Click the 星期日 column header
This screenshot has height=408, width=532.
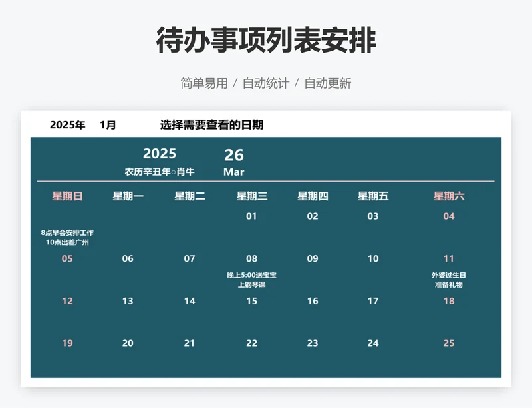(67, 196)
